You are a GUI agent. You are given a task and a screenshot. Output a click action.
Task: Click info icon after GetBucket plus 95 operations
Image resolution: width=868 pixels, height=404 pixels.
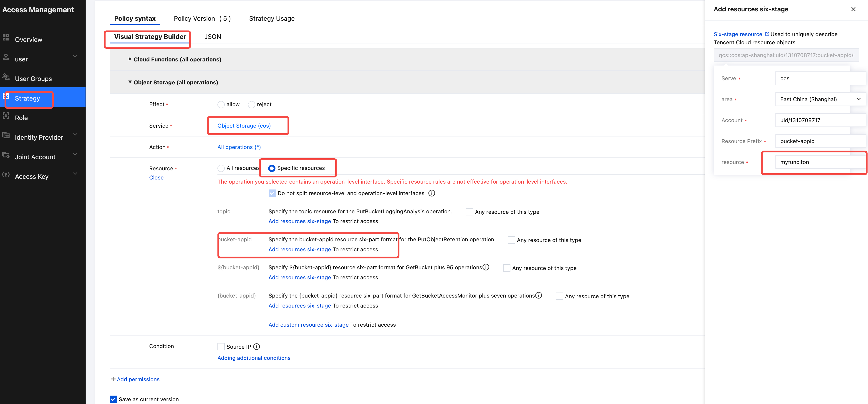[x=486, y=267]
